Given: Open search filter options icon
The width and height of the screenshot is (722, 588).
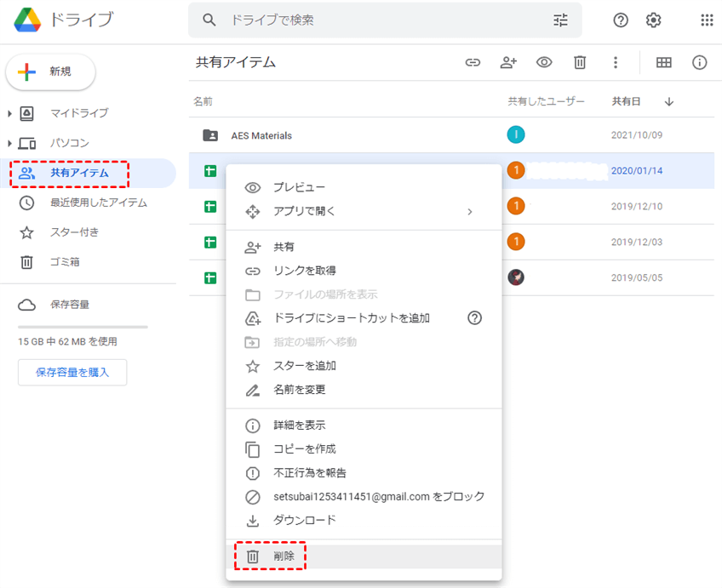Looking at the screenshot, I should coord(560,20).
